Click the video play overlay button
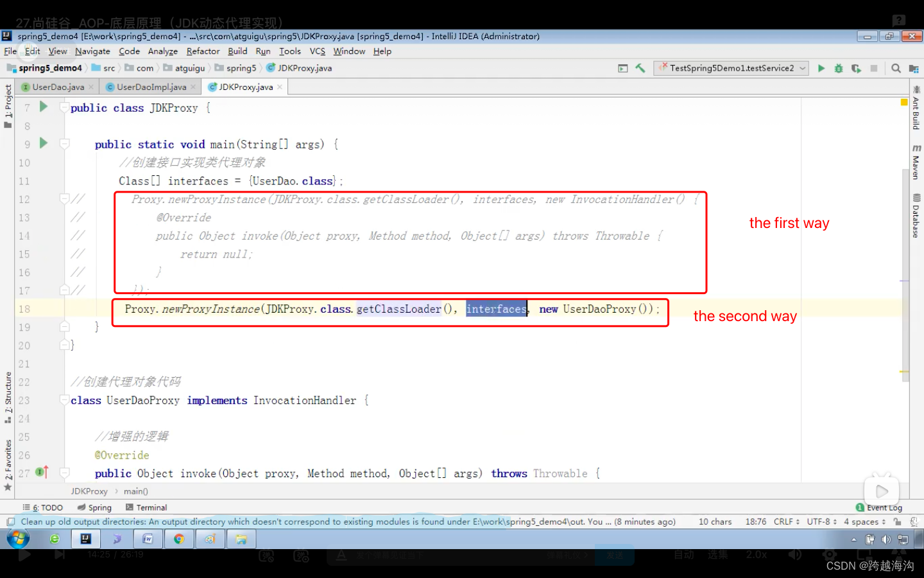924x578 pixels. coord(882,492)
